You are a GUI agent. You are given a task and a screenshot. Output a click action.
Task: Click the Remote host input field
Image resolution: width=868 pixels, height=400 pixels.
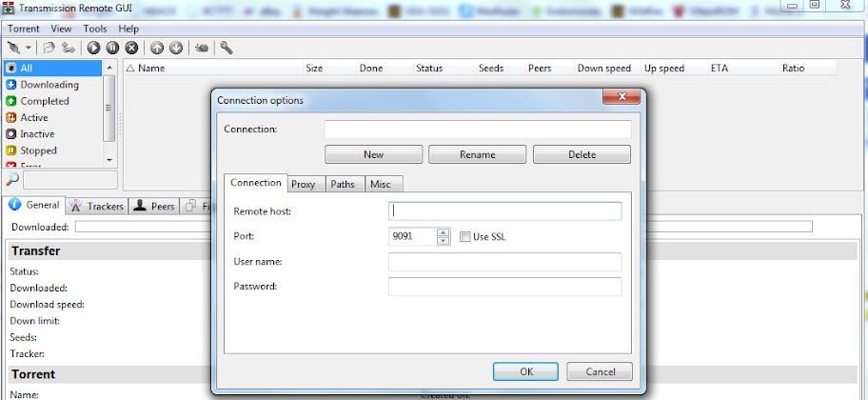coord(504,211)
